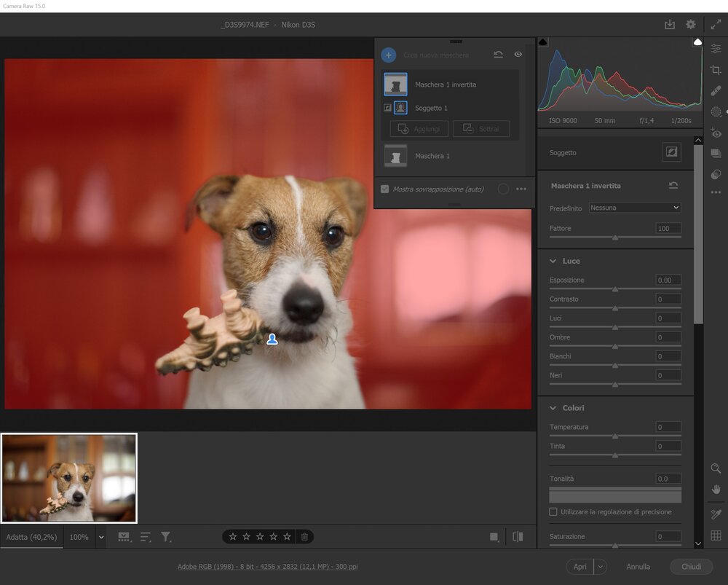Collapse the Luce section
The height and width of the screenshot is (585, 728).
tap(553, 261)
